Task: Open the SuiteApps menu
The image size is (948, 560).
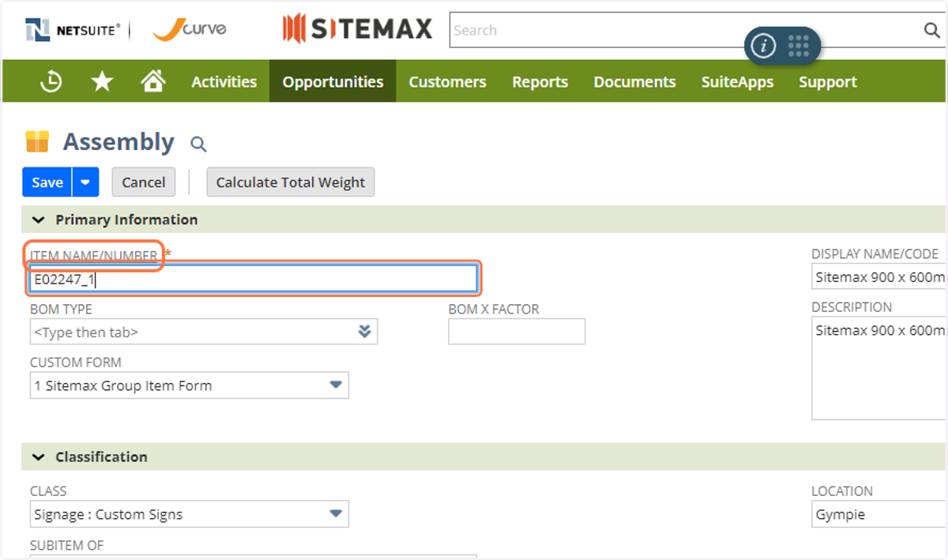Action: click(x=737, y=81)
